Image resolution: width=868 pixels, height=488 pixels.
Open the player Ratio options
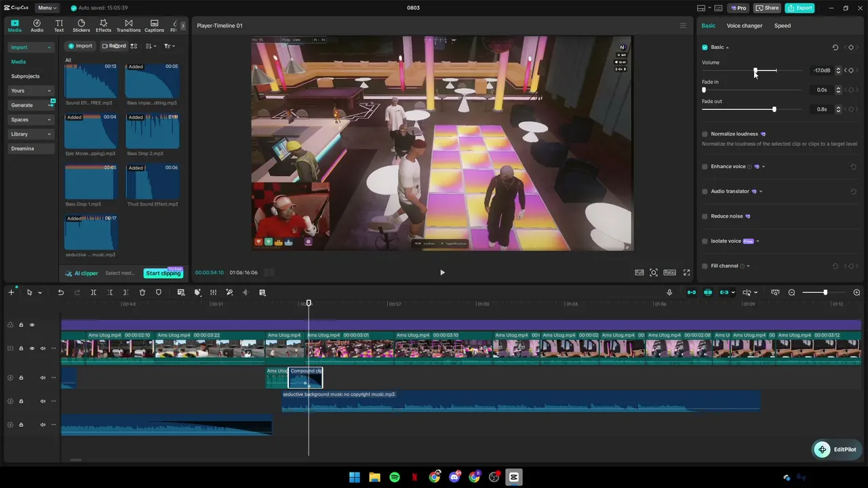coord(670,272)
